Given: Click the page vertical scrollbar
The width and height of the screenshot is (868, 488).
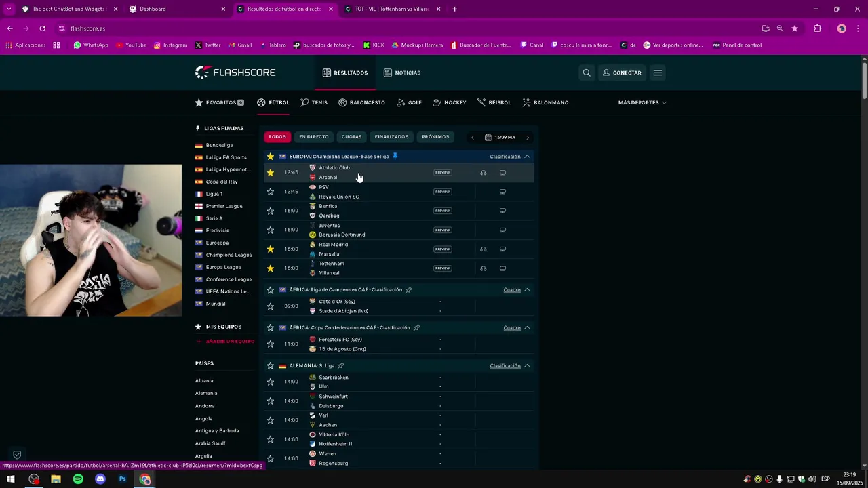Looking at the screenshot, I should [x=865, y=81].
